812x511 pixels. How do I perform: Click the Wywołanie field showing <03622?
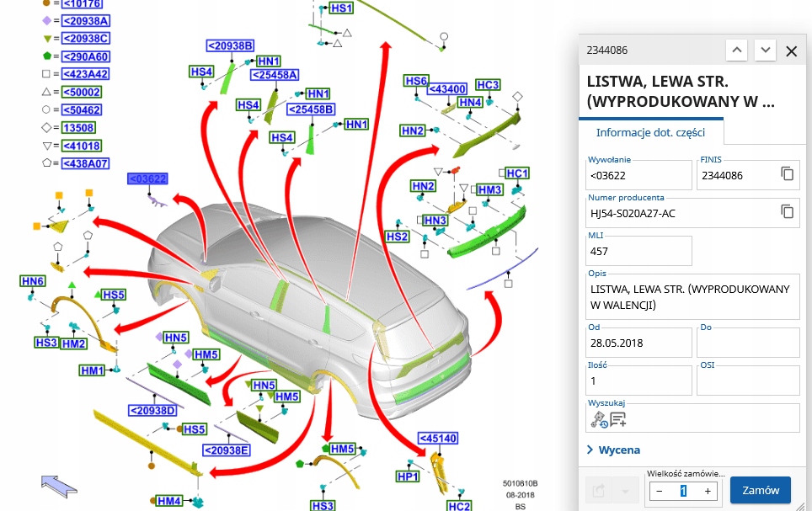click(638, 175)
